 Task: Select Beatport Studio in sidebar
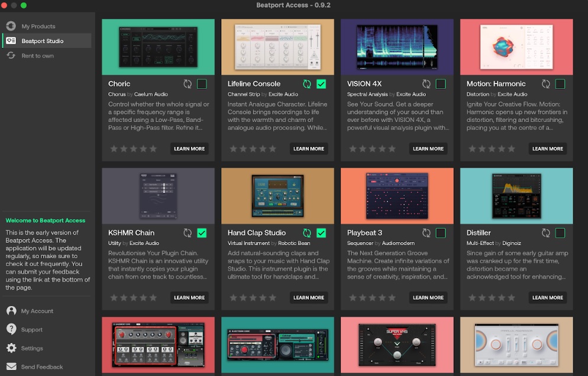point(47,41)
